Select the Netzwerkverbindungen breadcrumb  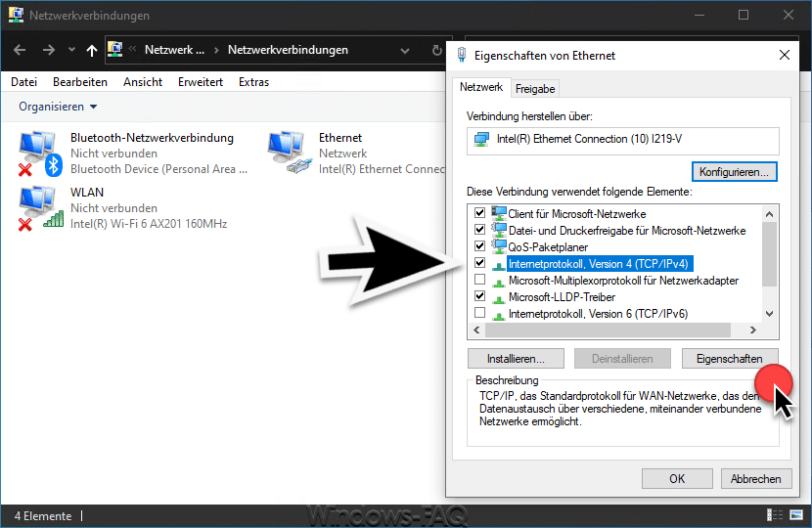(x=288, y=50)
